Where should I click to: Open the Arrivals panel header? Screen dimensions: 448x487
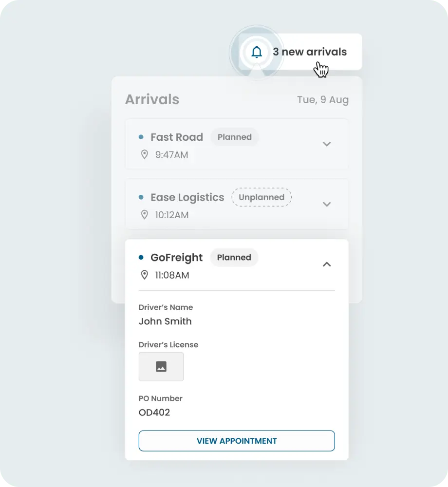[x=152, y=99]
